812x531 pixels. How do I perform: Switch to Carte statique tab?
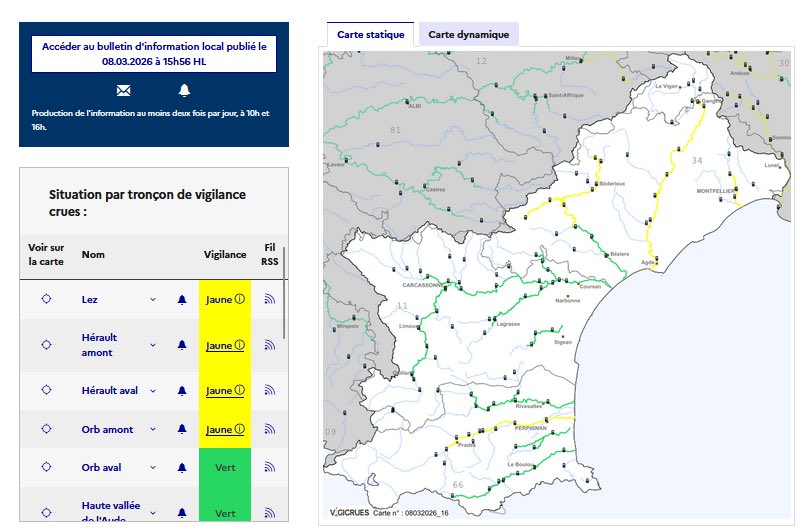370,35
